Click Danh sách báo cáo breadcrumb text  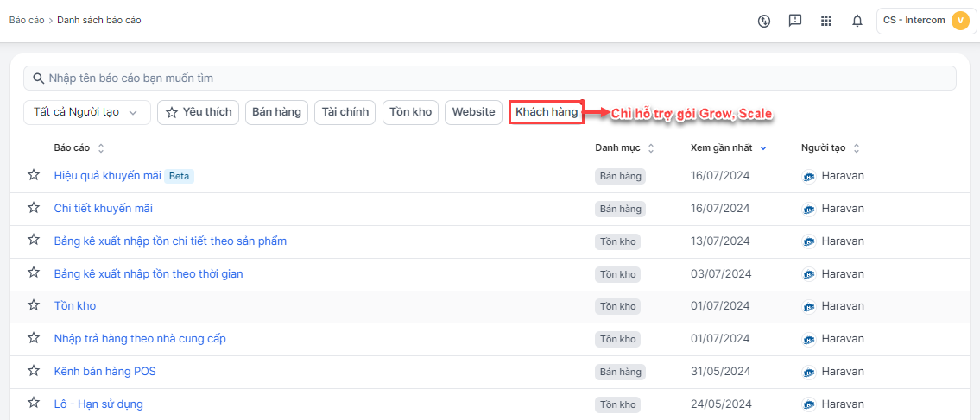[99, 20]
